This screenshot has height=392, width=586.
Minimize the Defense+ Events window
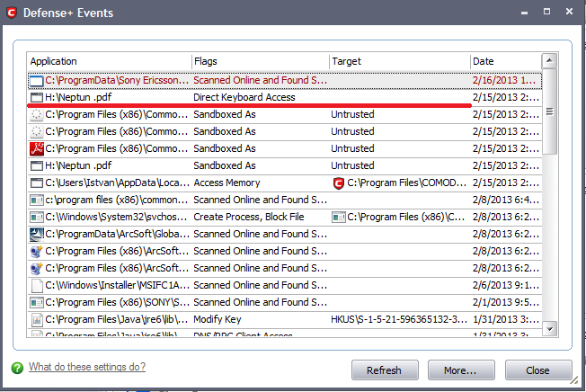[525, 12]
